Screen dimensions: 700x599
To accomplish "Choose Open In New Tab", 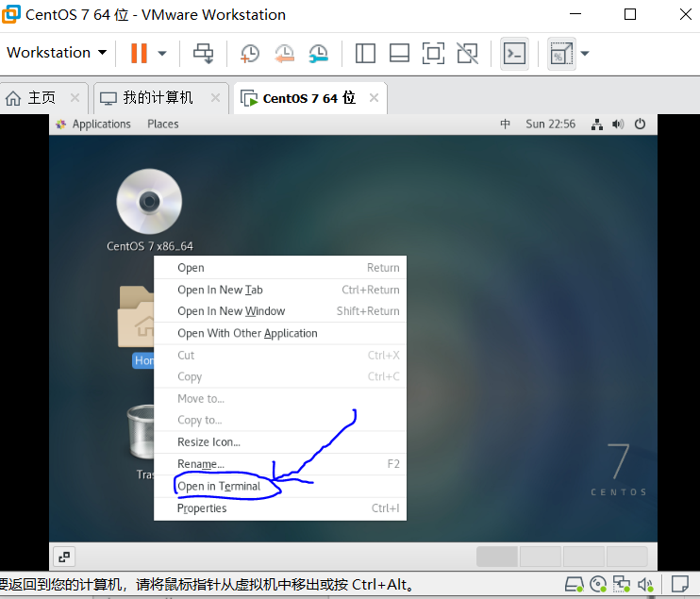I will 280,291.
